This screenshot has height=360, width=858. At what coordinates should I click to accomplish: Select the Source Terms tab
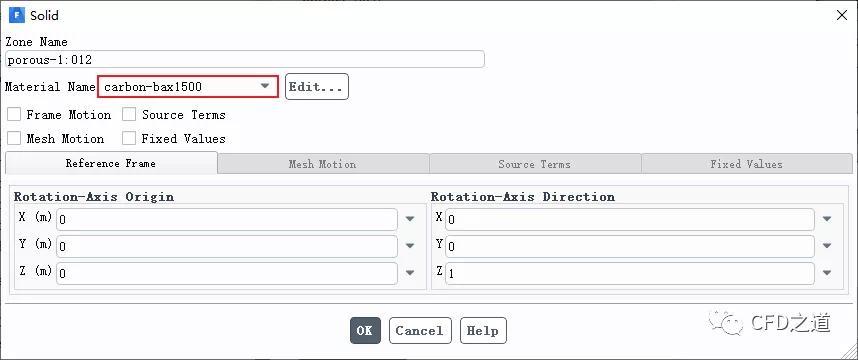pyautogui.click(x=535, y=164)
